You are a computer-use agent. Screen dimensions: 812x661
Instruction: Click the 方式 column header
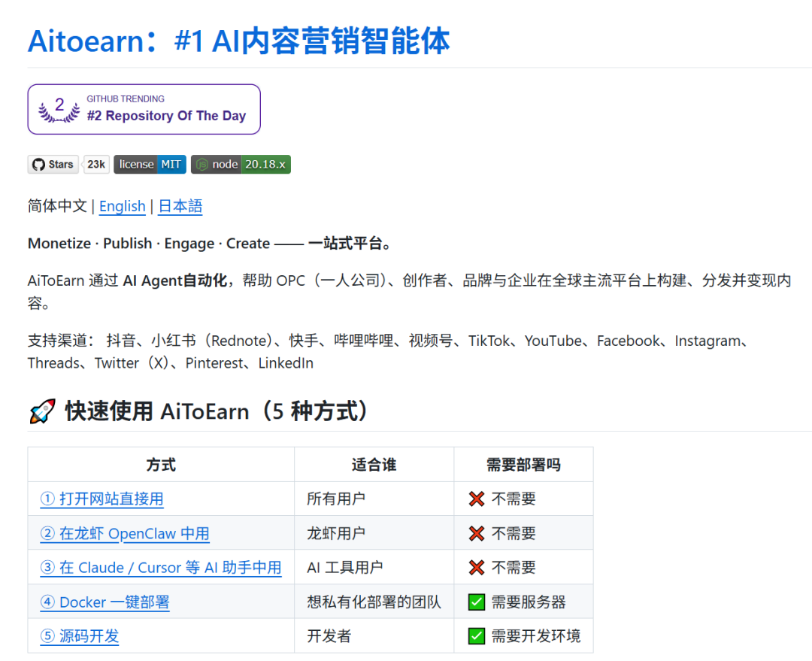[161, 465]
